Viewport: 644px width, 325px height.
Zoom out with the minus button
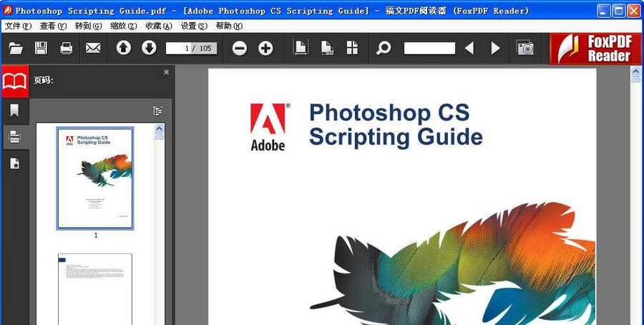click(240, 49)
